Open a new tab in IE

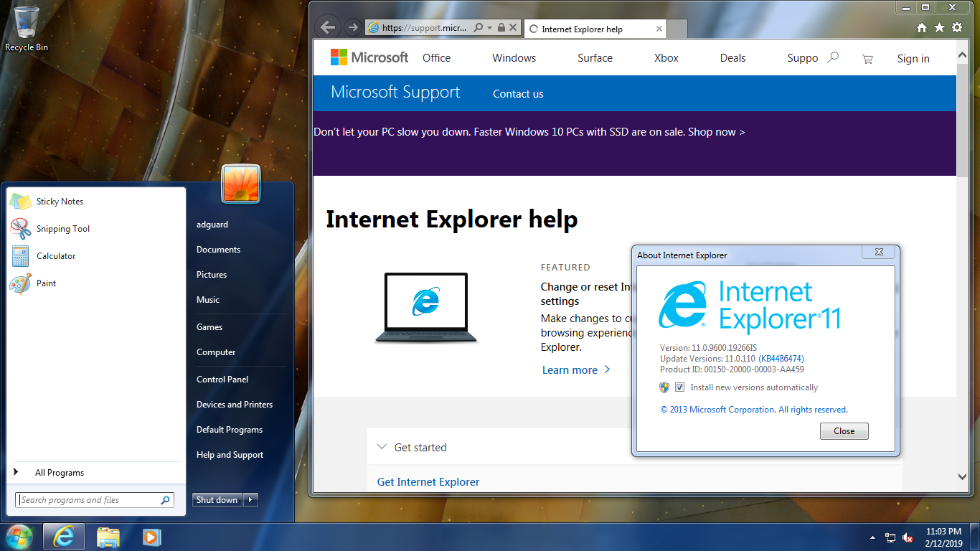pos(678,29)
